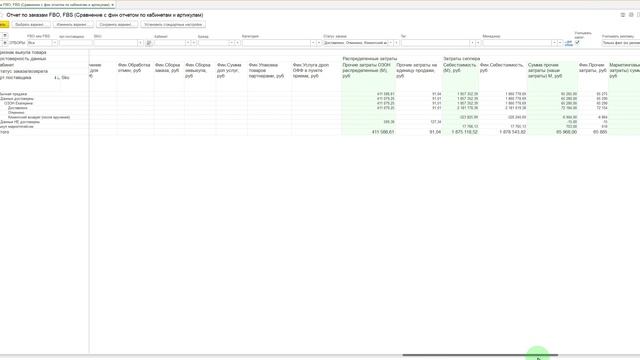Click the total value 1 875 118,52
640x360 pixels.
464,132
